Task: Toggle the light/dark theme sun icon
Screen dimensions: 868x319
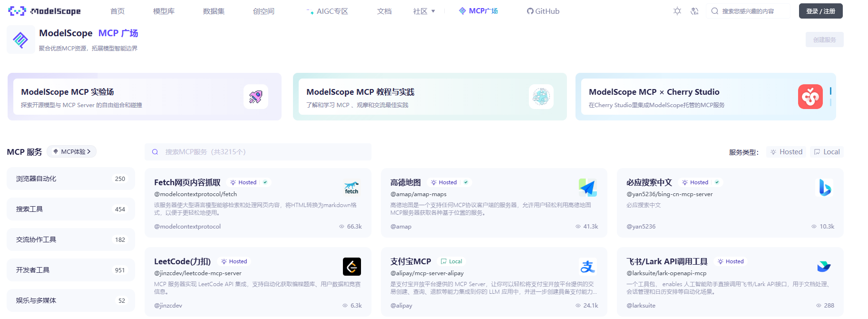Action: click(677, 11)
